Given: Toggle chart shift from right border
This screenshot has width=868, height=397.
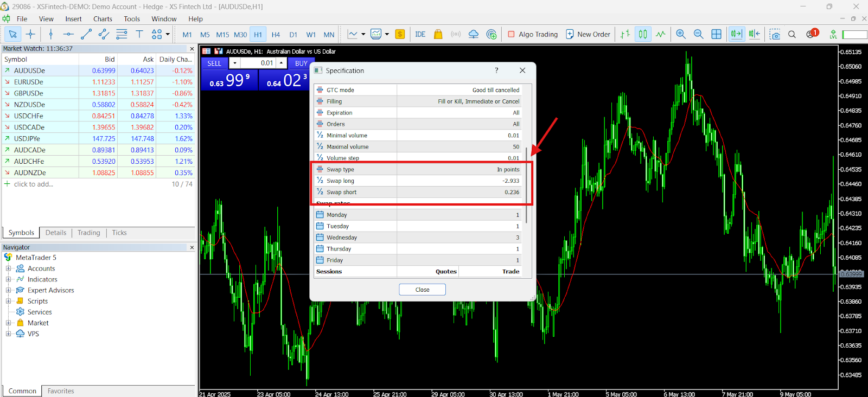Looking at the screenshot, I should (754, 34).
